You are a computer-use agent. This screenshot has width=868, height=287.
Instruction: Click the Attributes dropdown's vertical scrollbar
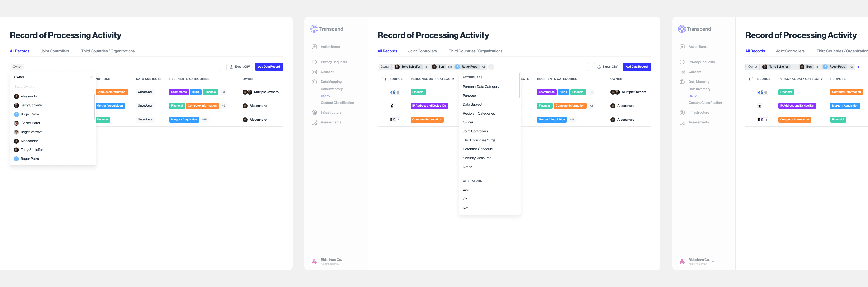pos(519,86)
